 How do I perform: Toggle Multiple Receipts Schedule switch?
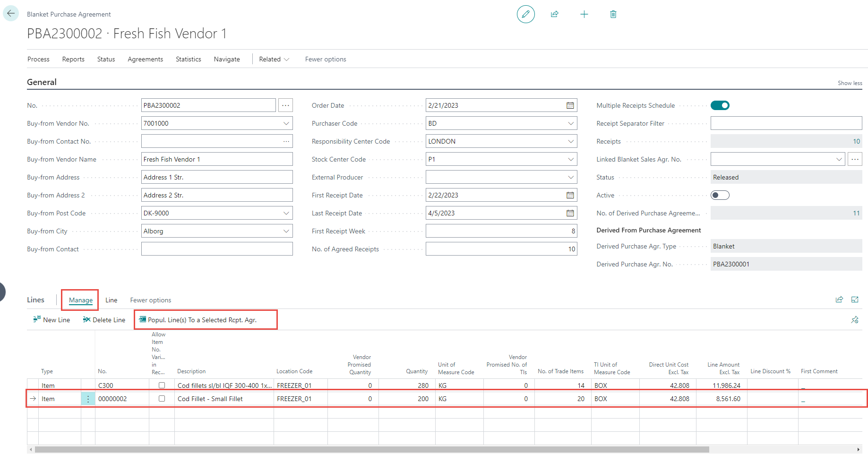(x=720, y=105)
